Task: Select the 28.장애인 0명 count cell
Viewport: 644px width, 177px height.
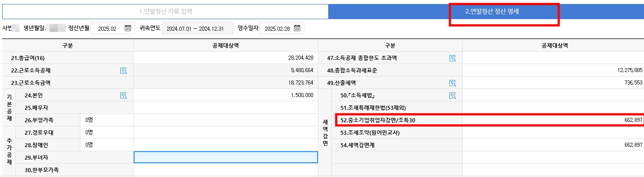Action: coord(107,145)
